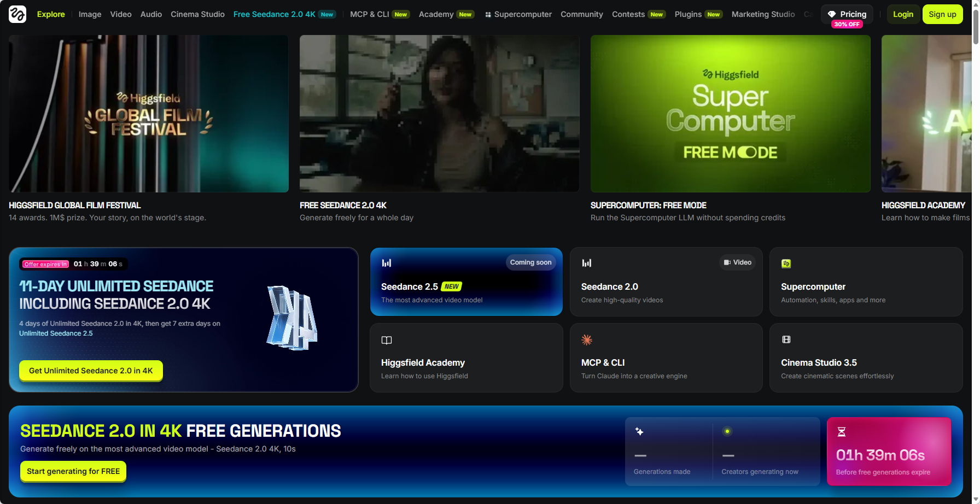Open the Supercomputer nav item
This screenshot has height=504, width=980.
[518, 14]
